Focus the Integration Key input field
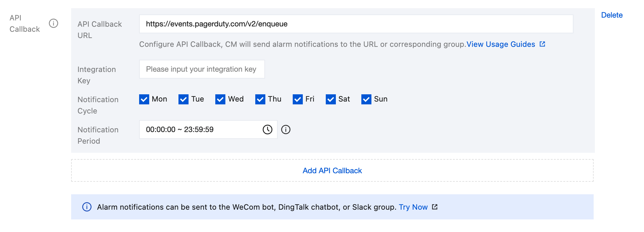 pos(202,69)
